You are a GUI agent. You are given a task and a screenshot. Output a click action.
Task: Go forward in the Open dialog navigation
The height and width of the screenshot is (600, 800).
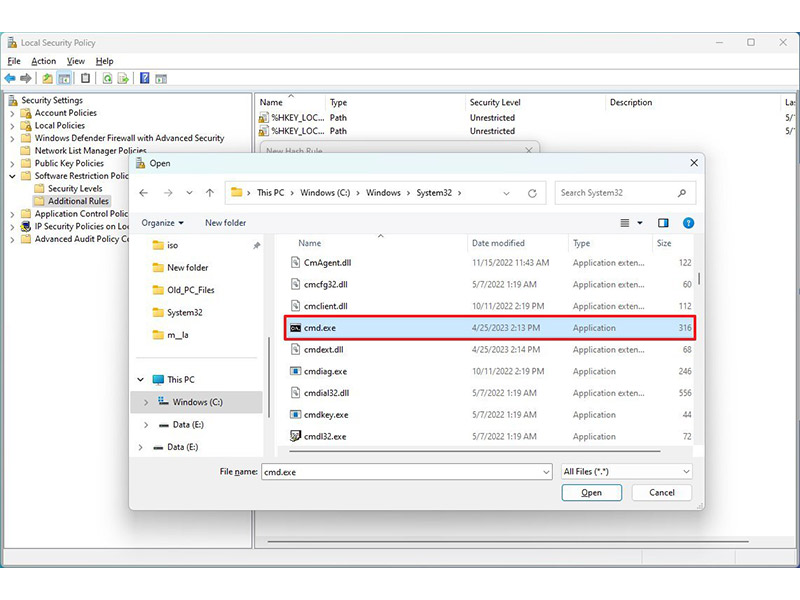pyautogui.click(x=168, y=193)
